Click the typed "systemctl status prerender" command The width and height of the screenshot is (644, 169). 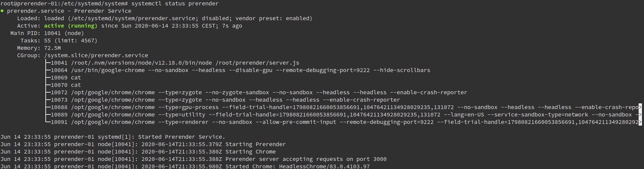tap(175, 3)
